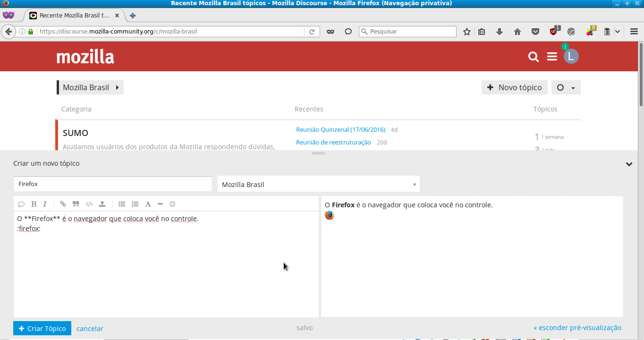Open the emoji picker
Screen dimensions: 644x340
(x=172, y=204)
